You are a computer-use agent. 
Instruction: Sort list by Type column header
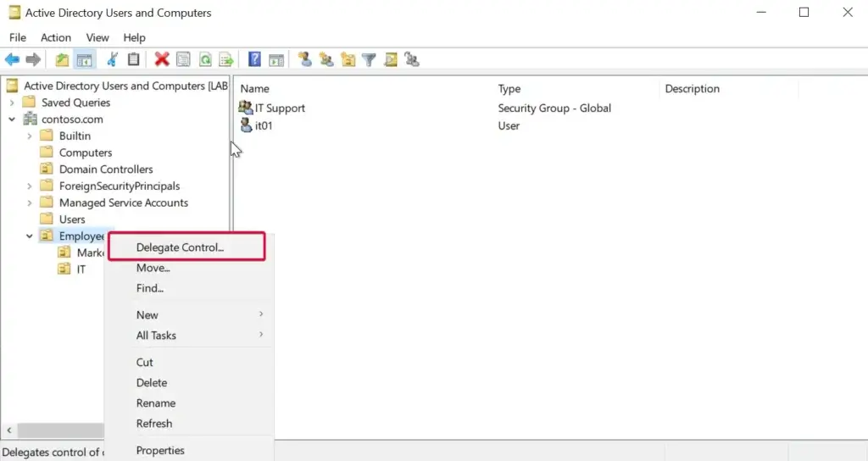[x=509, y=89]
